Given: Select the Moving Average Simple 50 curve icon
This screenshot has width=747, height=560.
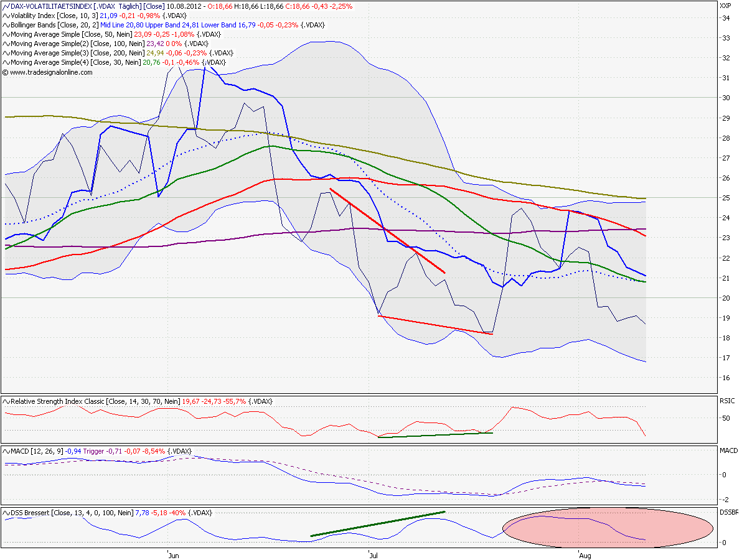Looking at the screenshot, I should 5,35.
